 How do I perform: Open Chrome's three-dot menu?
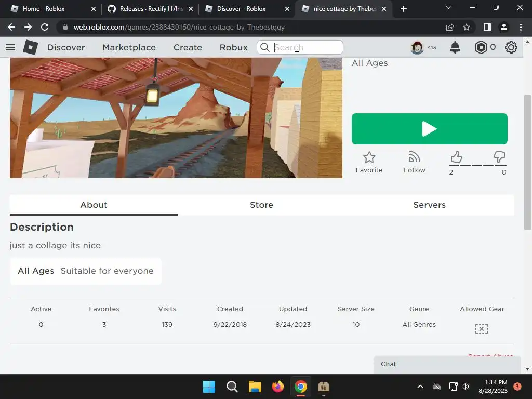(x=521, y=27)
